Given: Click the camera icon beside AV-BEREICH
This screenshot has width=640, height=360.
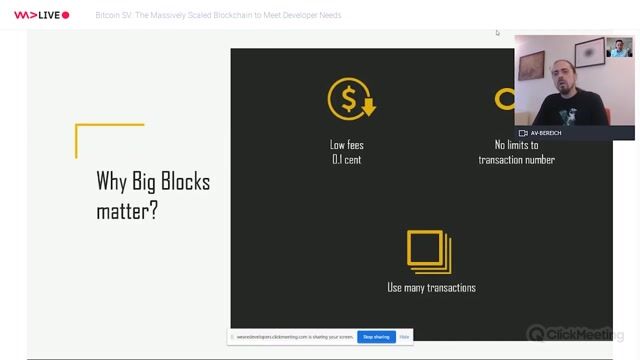Looking at the screenshot, I should pos(523,133).
